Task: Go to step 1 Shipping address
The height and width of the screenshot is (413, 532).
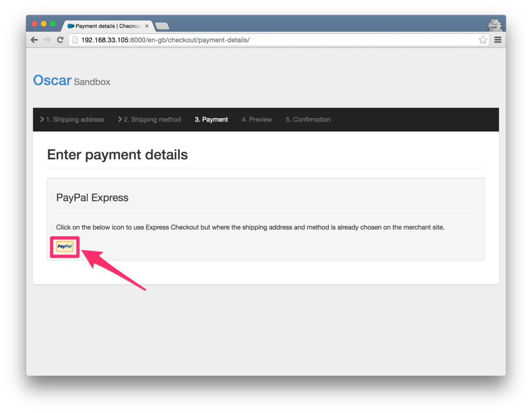Action: click(x=72, y=119)
